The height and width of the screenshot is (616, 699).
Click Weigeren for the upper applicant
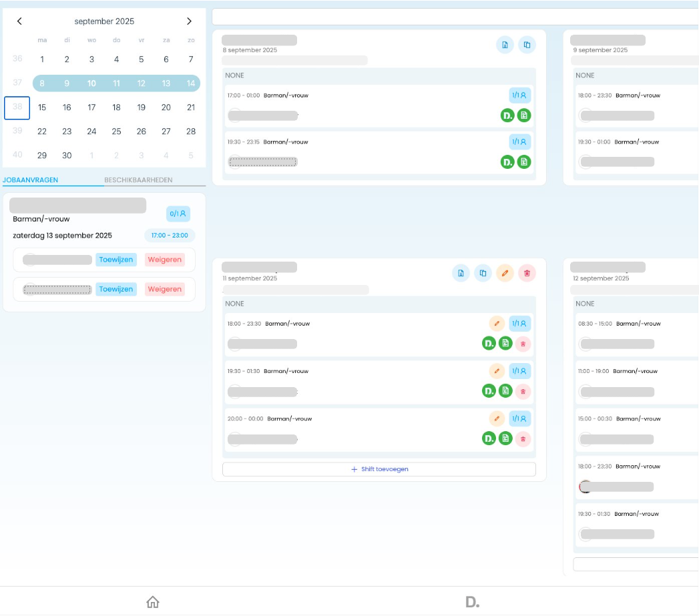(x=164, y=260)
